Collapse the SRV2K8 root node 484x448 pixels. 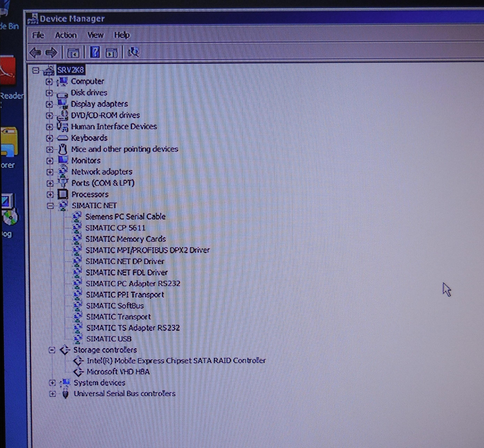36,71
